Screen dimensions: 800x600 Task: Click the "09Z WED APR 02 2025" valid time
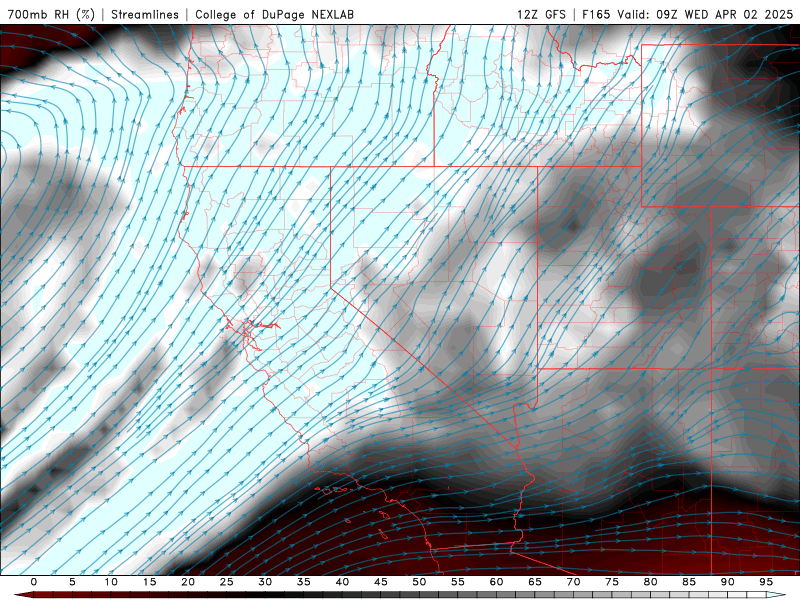click(724, 14)
